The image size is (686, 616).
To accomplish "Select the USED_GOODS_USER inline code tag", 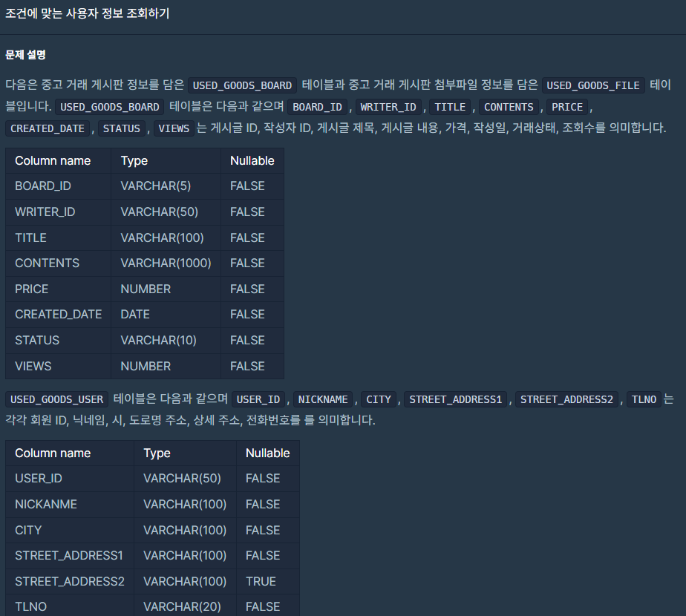I will tap(57, 399).
